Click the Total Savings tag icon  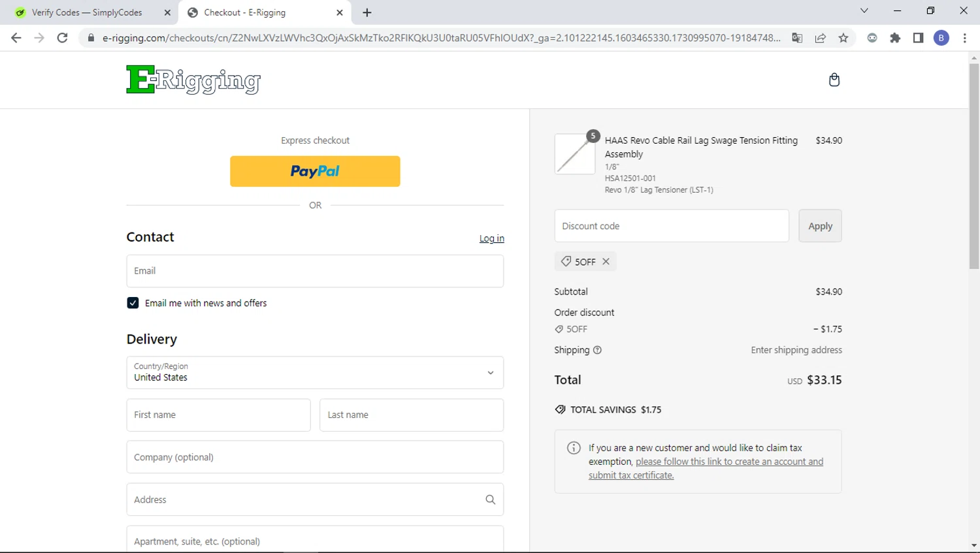(x=560, y=409)
